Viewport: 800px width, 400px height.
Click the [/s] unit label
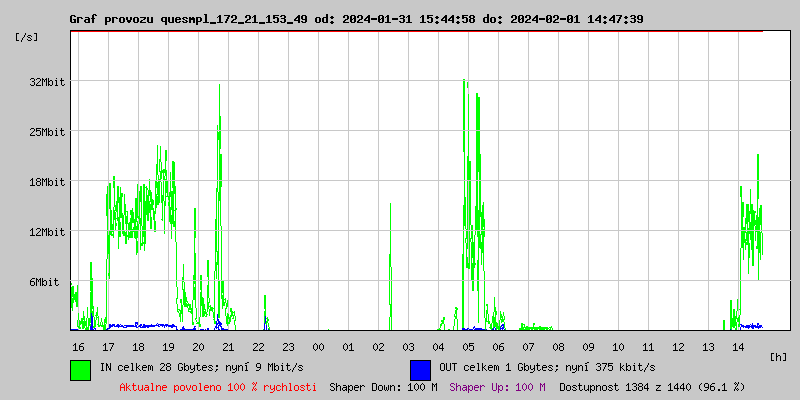coord(27,37)
